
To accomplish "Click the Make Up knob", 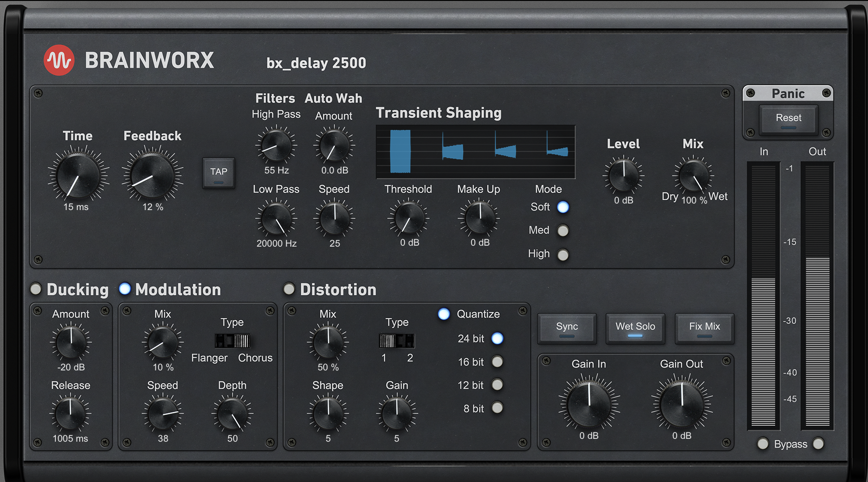I will (x=479, y=218).
